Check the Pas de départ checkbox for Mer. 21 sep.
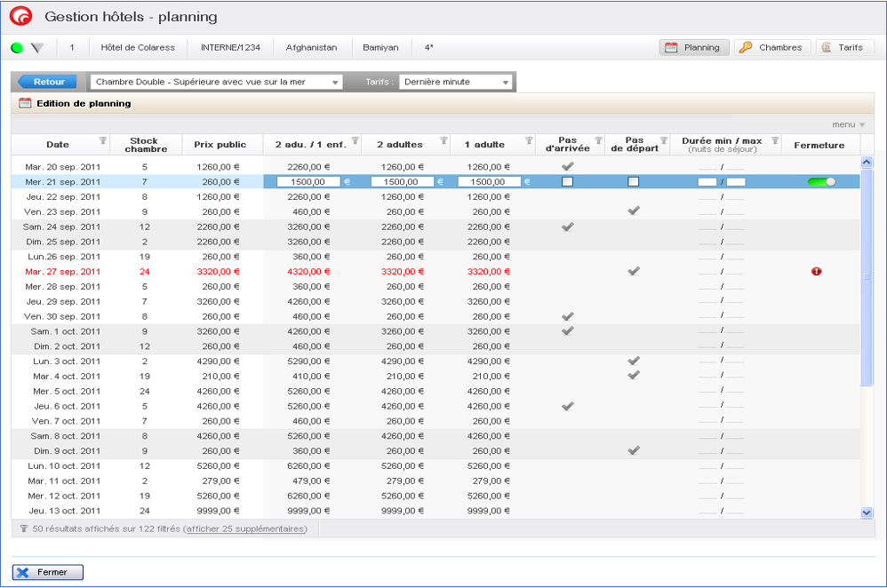This screenshot has height=588, width=887. click(x=633, y=181)
